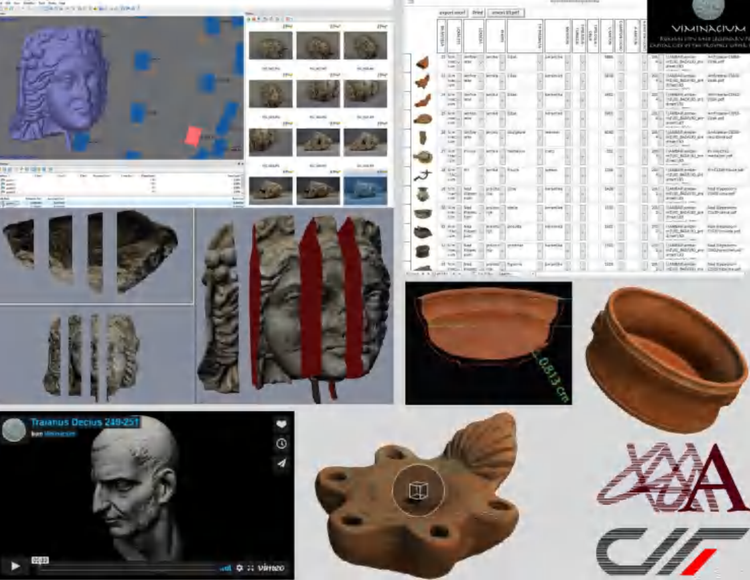Add video to Watch Later clock icon
Screen dimensions: 750x580
281,443
